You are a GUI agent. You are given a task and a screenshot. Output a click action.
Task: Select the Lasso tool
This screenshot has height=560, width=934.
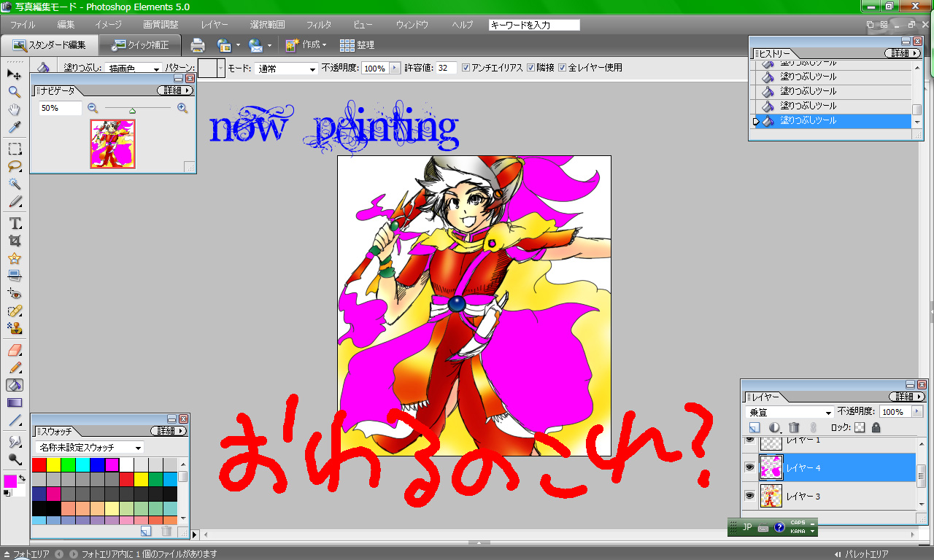point(14,166)
